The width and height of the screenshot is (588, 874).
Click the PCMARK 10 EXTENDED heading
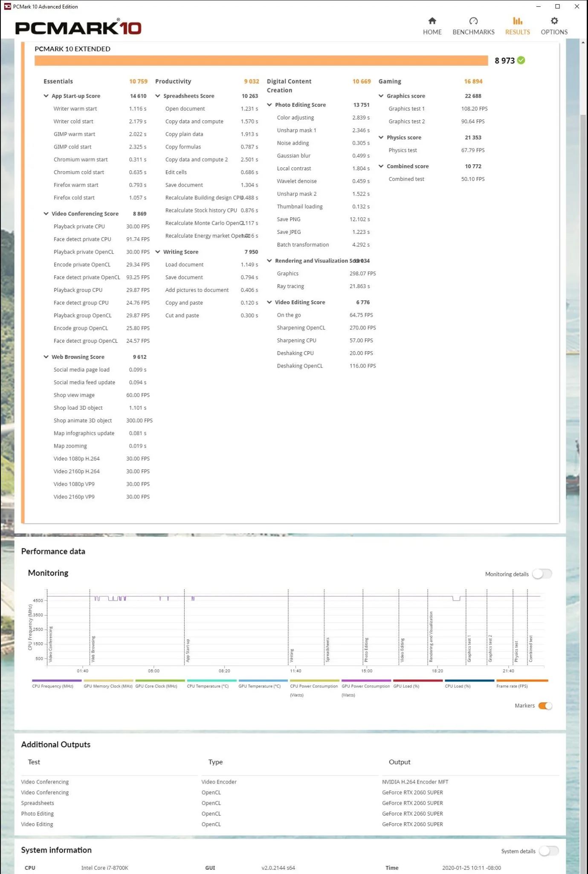[x=72, y=49]
